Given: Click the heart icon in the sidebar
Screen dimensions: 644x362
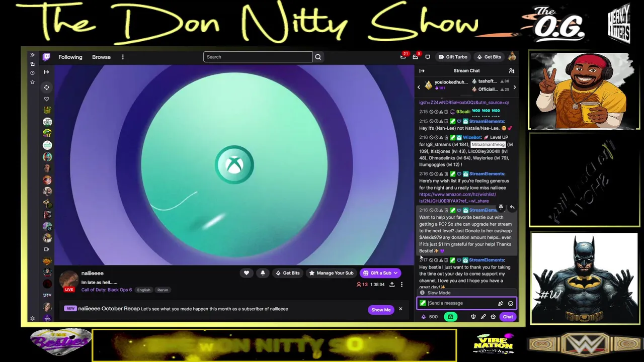Looking at the screenshot, I should 47,99.
